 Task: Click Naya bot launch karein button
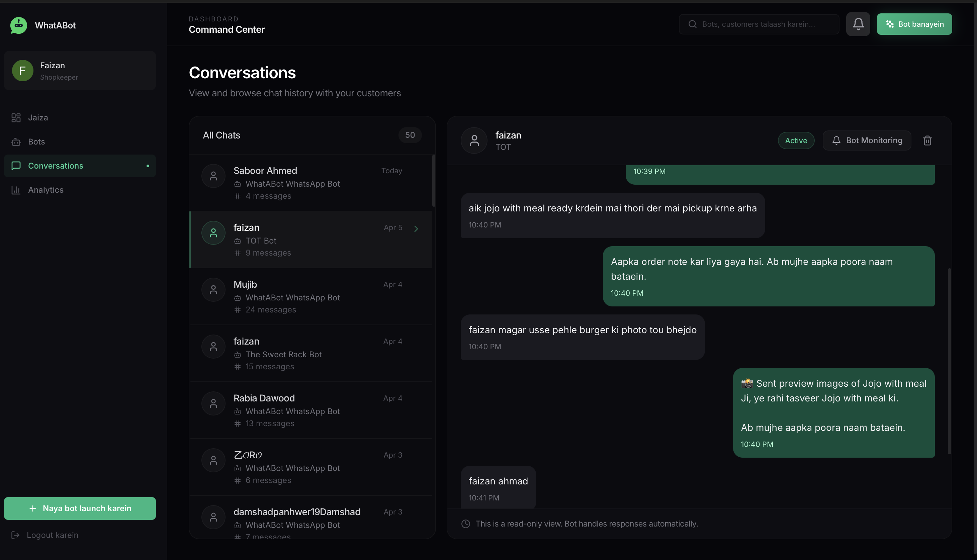(x=80, y=508)
